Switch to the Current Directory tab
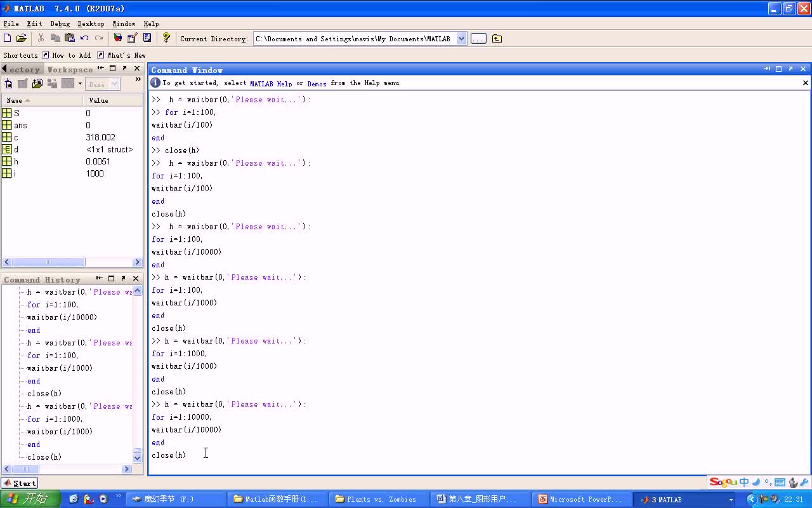The image size is (812, 508). (23, 69)
